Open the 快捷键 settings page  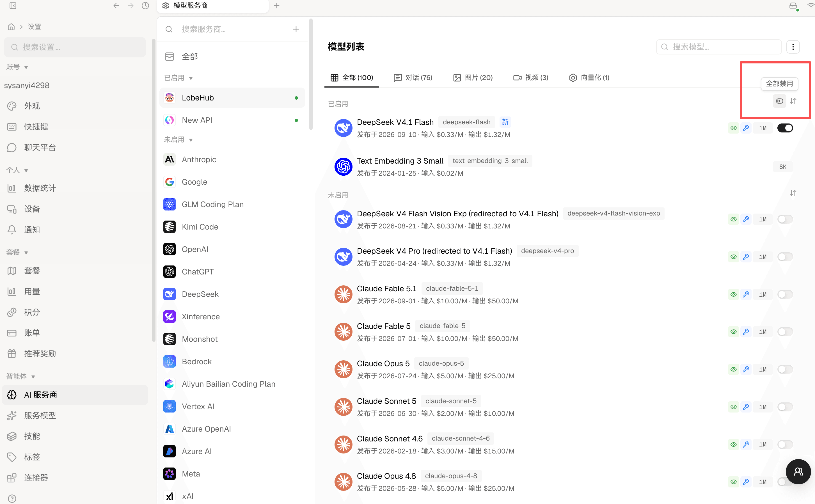[75, 127]
